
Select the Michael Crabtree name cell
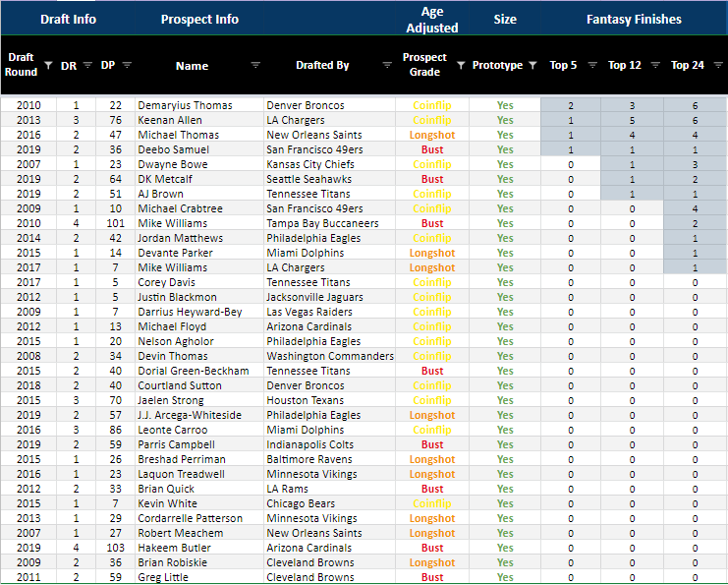[x=199, y=208]
